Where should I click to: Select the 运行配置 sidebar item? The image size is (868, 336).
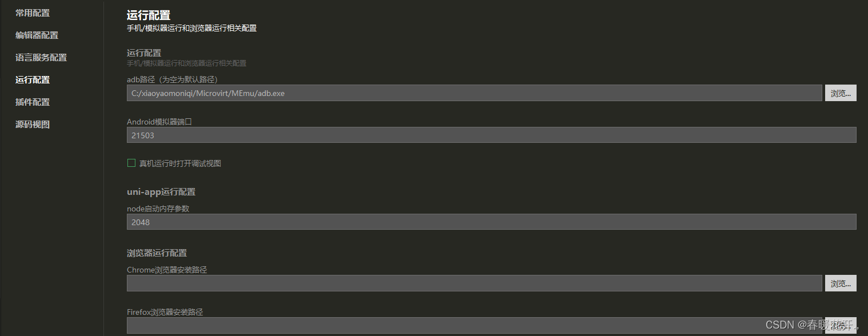[x=32, y=79]
